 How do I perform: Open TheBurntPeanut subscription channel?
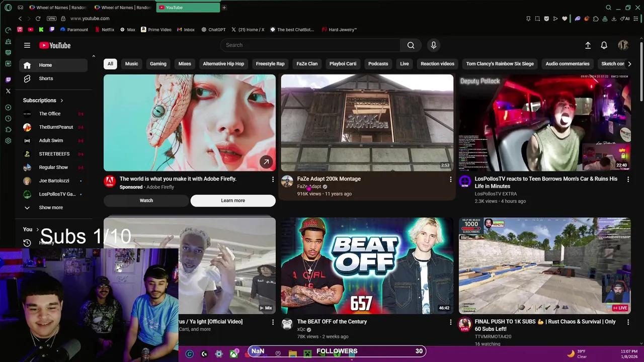click(53, 127)
